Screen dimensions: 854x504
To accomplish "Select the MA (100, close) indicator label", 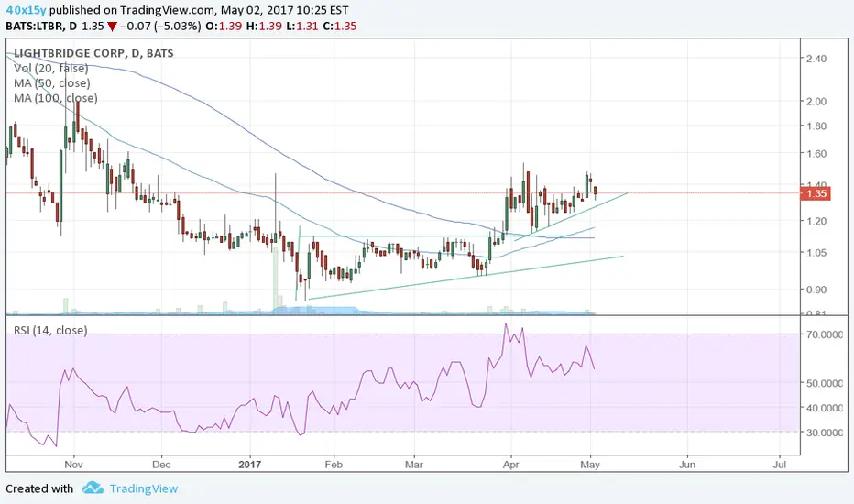I will tap(56, 98).
